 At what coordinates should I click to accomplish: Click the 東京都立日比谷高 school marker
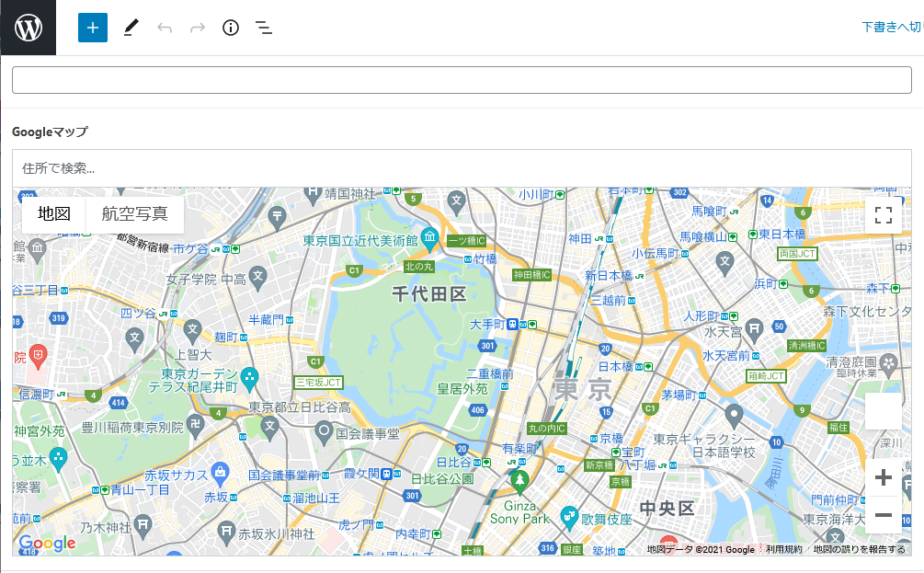tap(270, 427)
